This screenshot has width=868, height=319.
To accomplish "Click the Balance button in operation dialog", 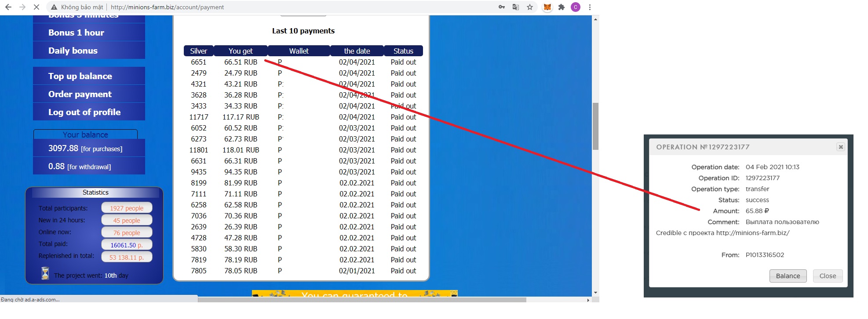I will click(788, 276).
